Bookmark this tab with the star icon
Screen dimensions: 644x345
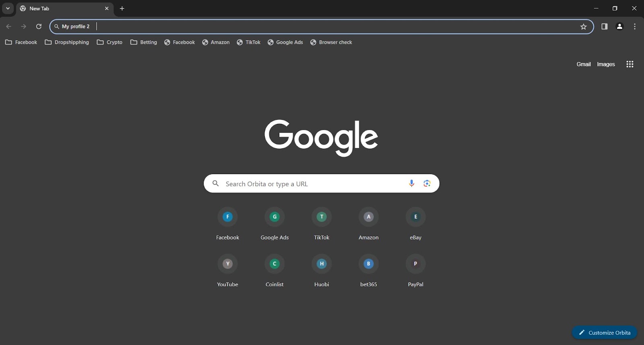pos(584,27)
